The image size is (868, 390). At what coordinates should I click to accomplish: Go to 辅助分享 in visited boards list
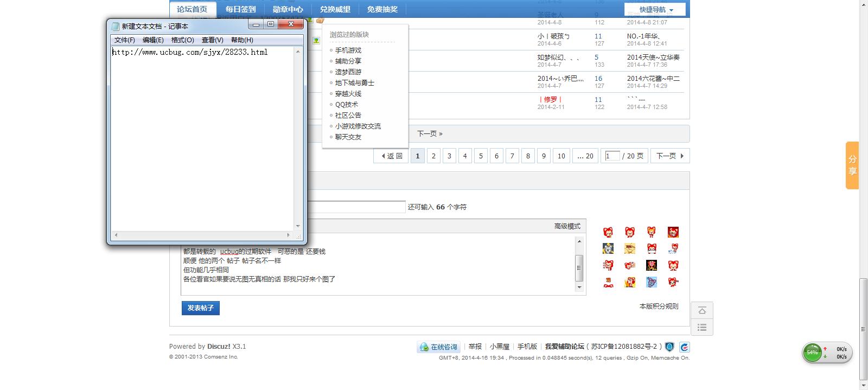point(348,61)
